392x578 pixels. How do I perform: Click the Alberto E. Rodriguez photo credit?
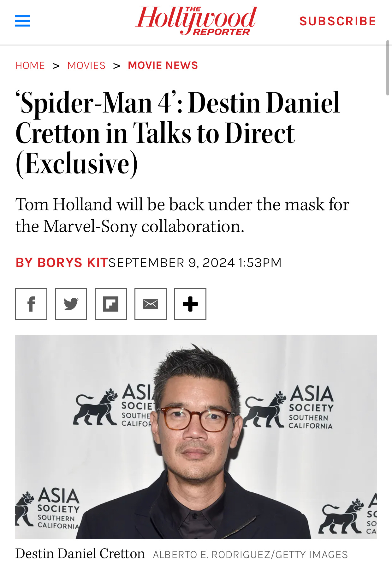[x=250, y=555]
